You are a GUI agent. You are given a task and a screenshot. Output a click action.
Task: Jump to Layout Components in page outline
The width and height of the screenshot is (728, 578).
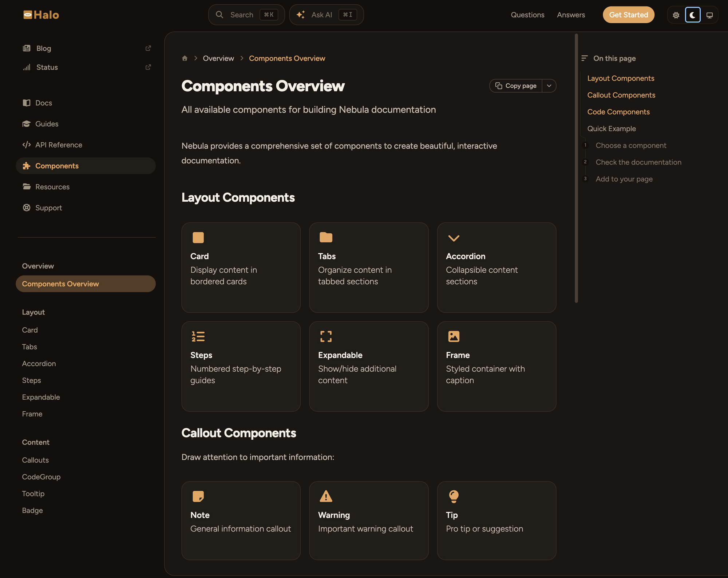(x=621, y=78)
